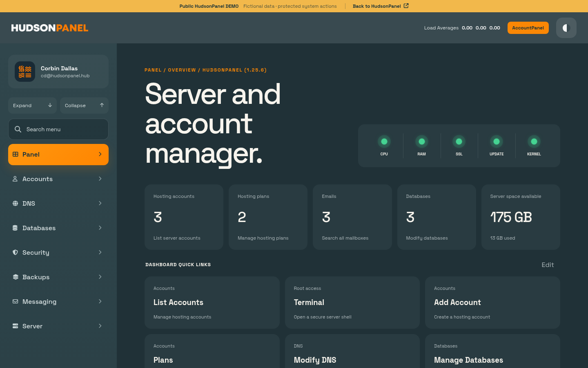Open the AccountPanel button
The image size is (588, 368).
528,28
